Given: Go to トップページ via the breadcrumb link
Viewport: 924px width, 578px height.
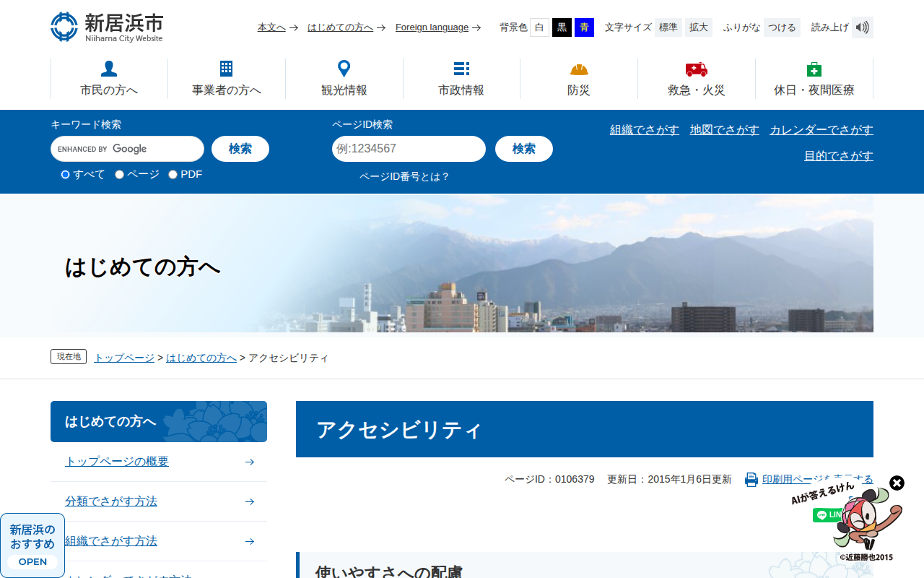Looking at the screenshot, I should (x=123, y=357).
